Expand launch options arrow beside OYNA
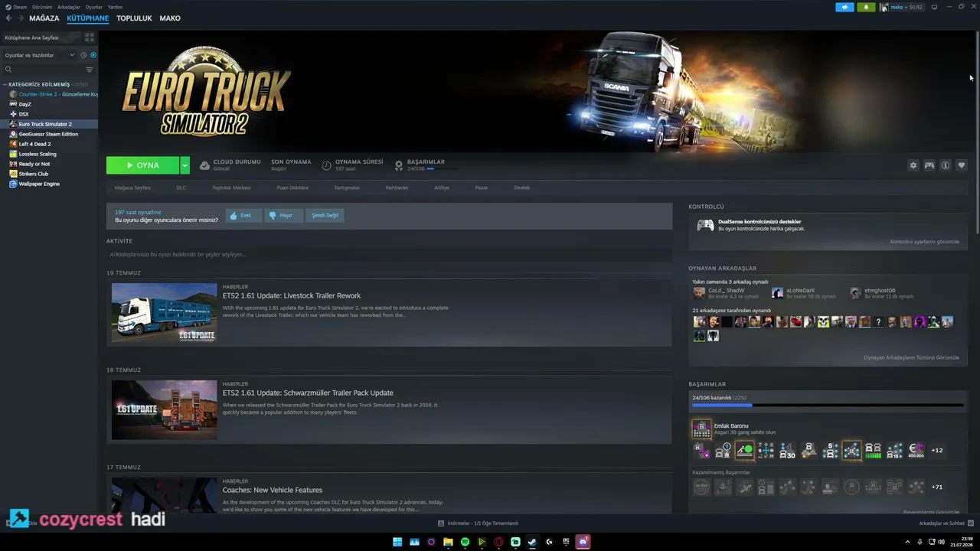Screen dimensions: 980x551 coord(185,165)
